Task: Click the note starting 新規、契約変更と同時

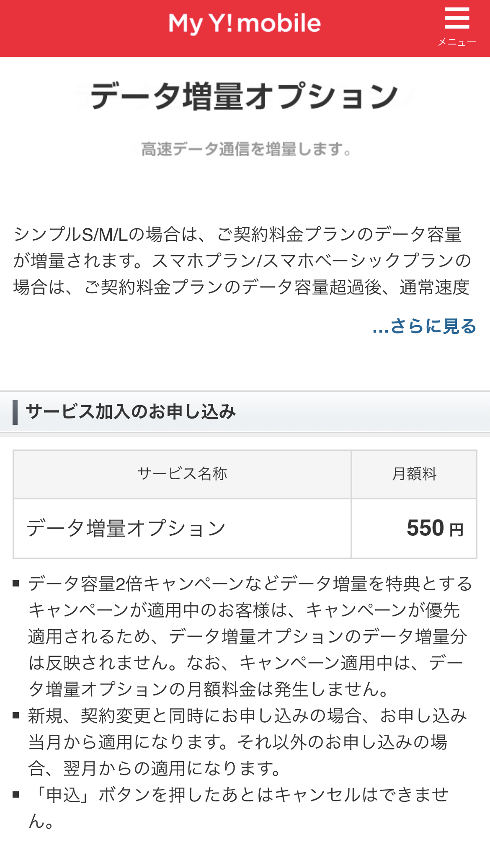Action: tap(247, 742)
